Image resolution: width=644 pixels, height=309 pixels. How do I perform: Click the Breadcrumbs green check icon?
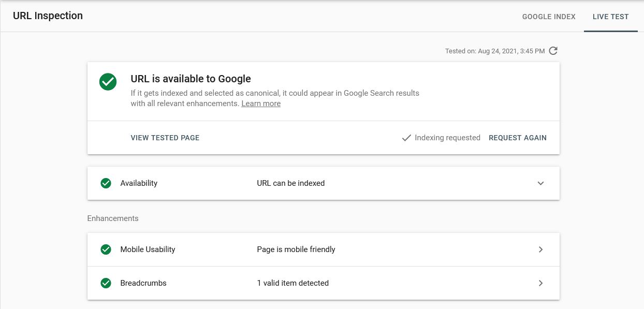point(106,283)
